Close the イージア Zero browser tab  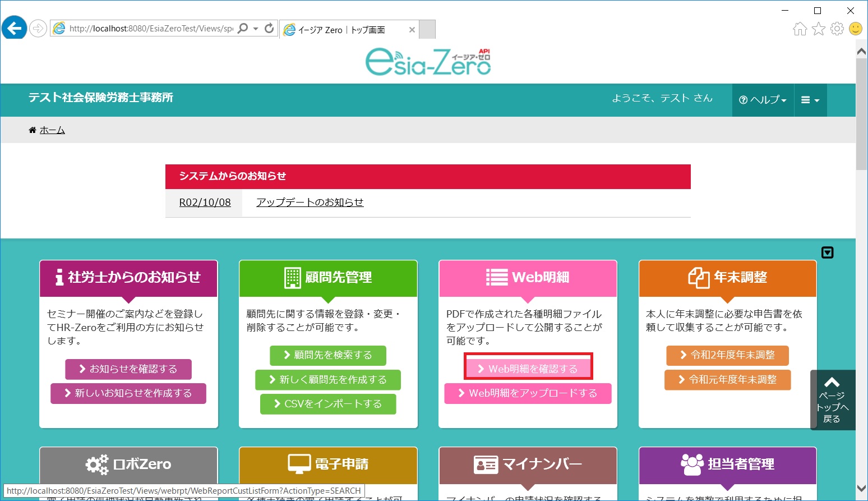412,30
